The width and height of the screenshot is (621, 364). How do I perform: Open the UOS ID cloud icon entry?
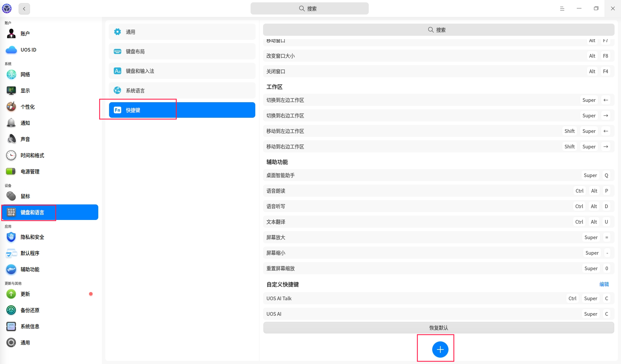[x=11, y=50]
